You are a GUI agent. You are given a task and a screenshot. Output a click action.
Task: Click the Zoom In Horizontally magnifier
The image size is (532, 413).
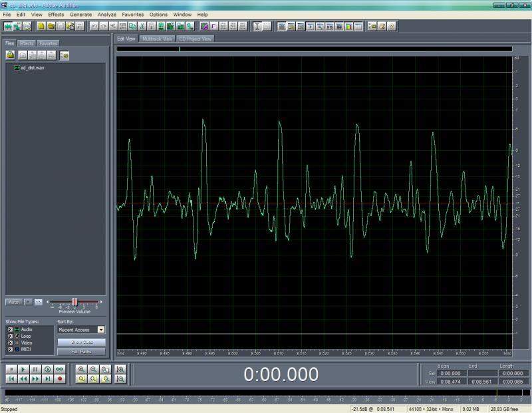click(x=81, y=368)
